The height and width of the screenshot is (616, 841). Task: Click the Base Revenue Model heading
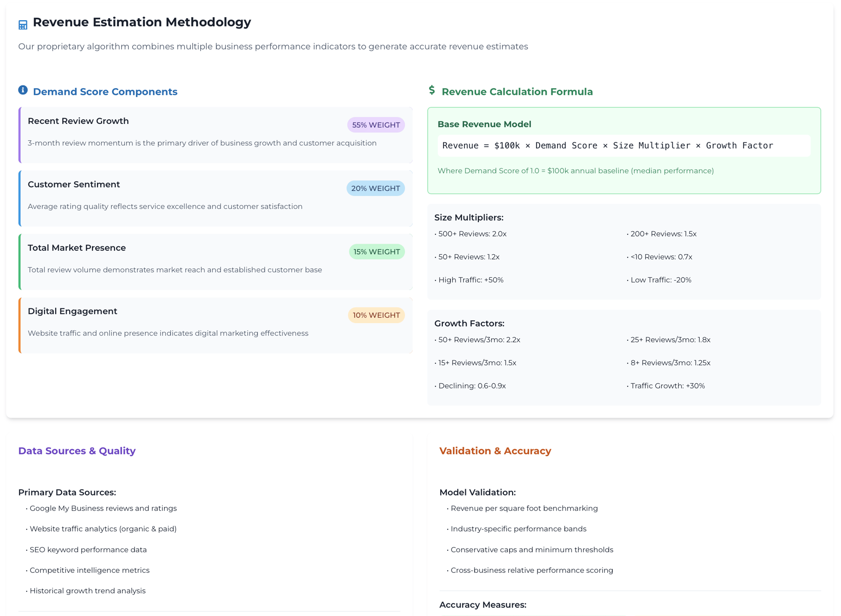point(484,124)
